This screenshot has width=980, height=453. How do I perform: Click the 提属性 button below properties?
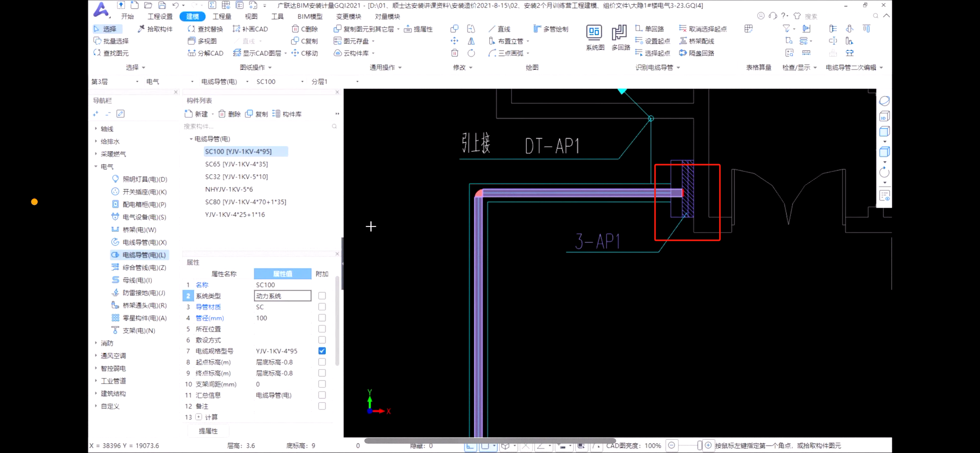[x=208, y=431]
